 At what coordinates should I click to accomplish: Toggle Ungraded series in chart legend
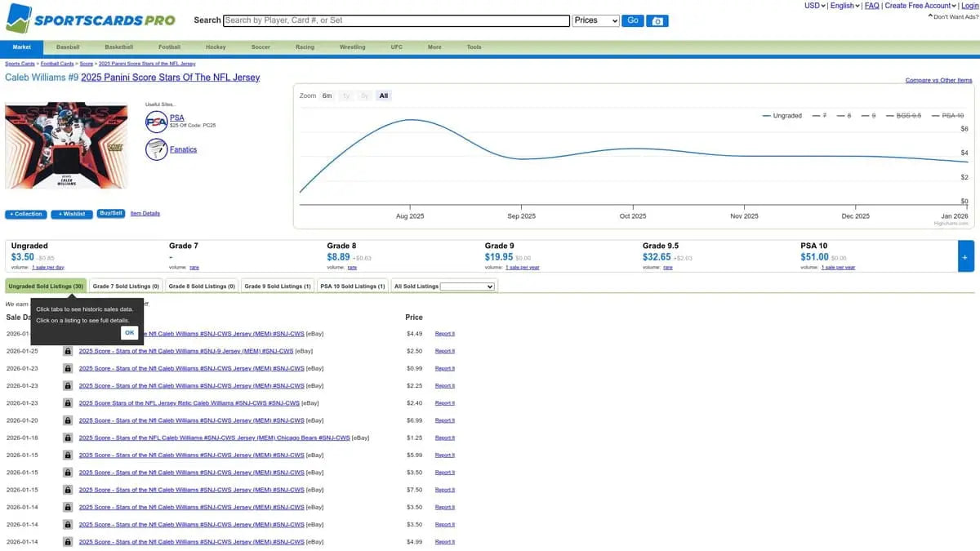click(x=782, y=116)
